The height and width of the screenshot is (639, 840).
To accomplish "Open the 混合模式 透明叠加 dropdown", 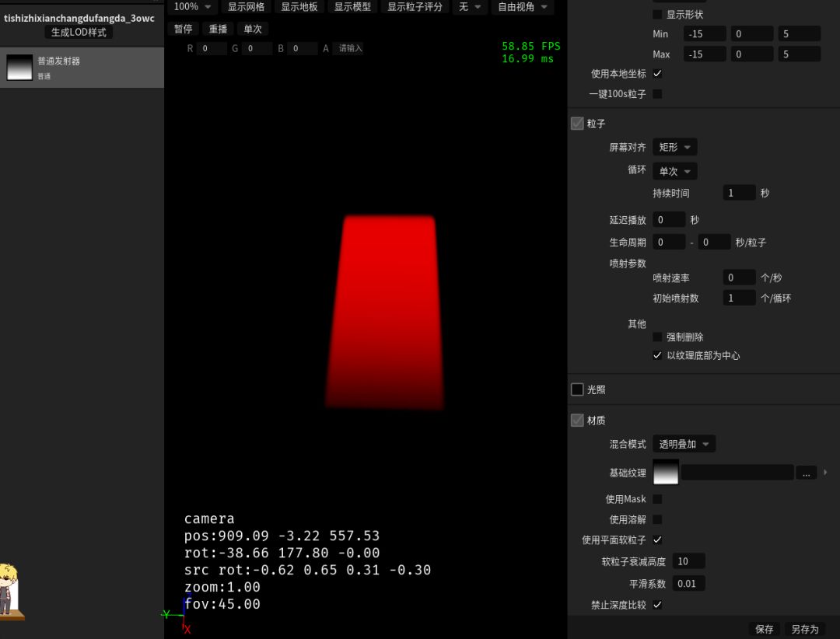I will pyautogui.click(x=684, y=444).
